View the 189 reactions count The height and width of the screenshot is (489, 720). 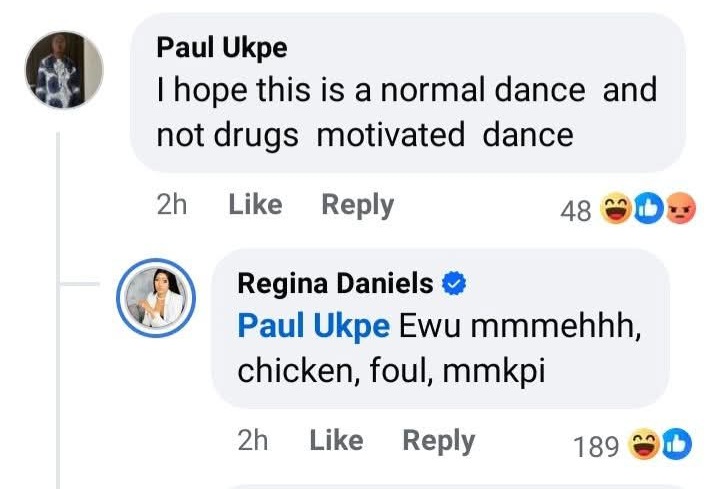[x=597, y=446]
